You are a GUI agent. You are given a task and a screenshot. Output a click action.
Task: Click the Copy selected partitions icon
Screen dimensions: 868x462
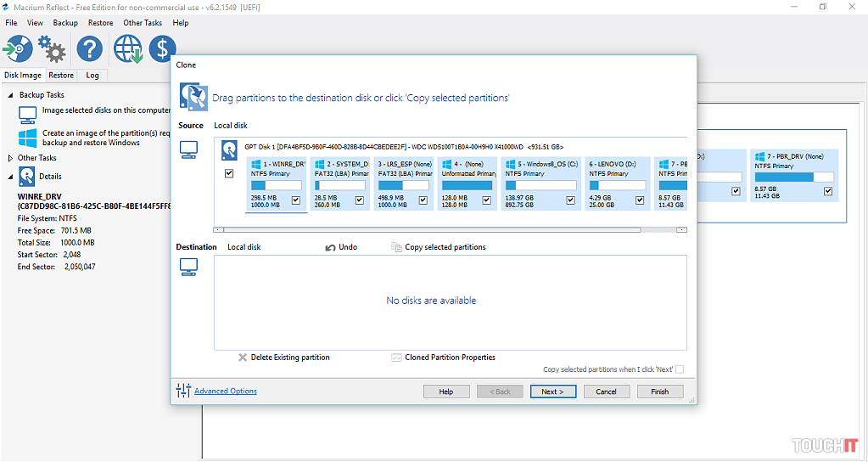pyautogui.click(x=396, y=247)
